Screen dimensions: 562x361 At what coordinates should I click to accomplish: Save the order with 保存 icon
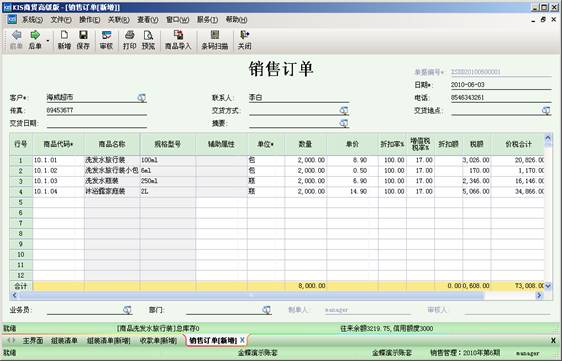coord(83,39)
